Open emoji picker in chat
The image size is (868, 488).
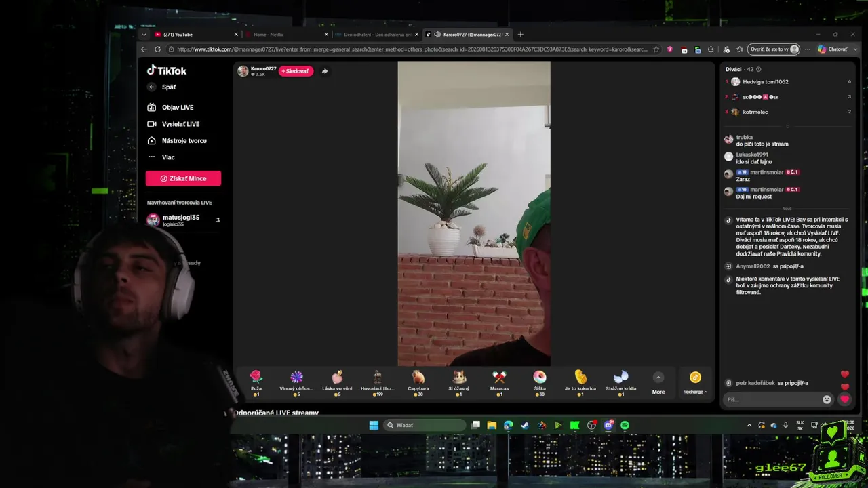pos(827,399)
